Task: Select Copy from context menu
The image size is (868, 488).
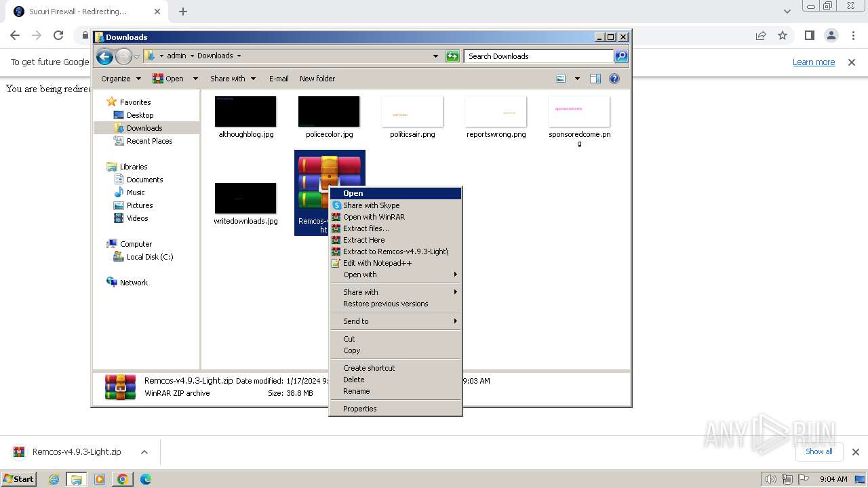Action: (x=395, y=350)
